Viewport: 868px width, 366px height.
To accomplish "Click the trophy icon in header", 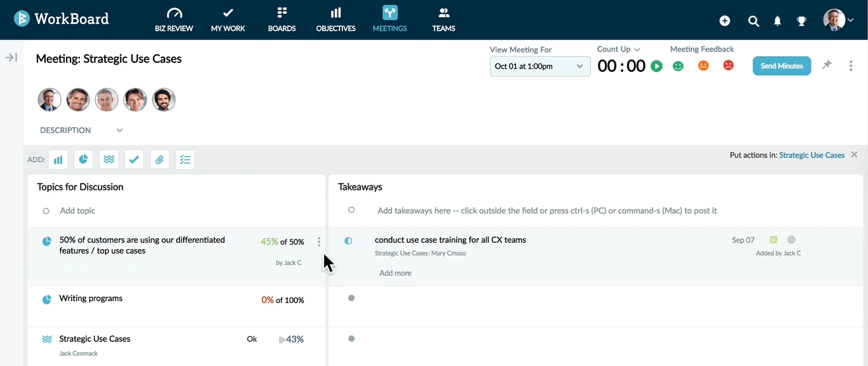I will (801, 21).
